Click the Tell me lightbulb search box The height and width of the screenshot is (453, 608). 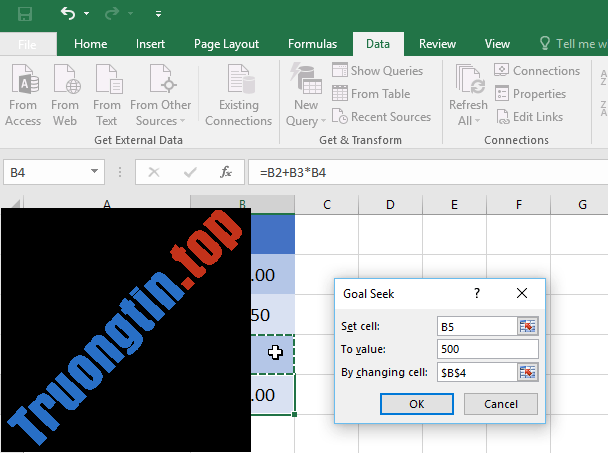click(x=573, y=44)
